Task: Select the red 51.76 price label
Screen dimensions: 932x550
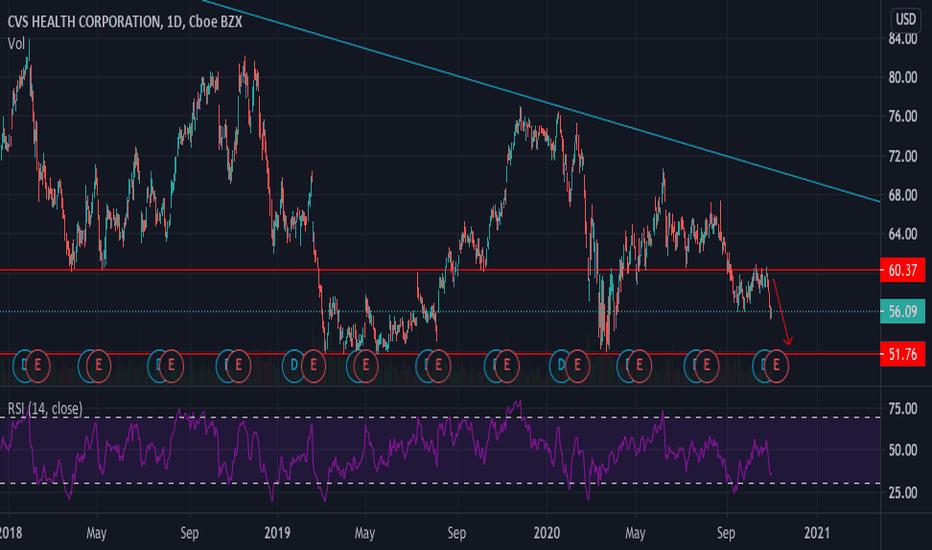Action: pyautogui.click(x=902, y=354)
